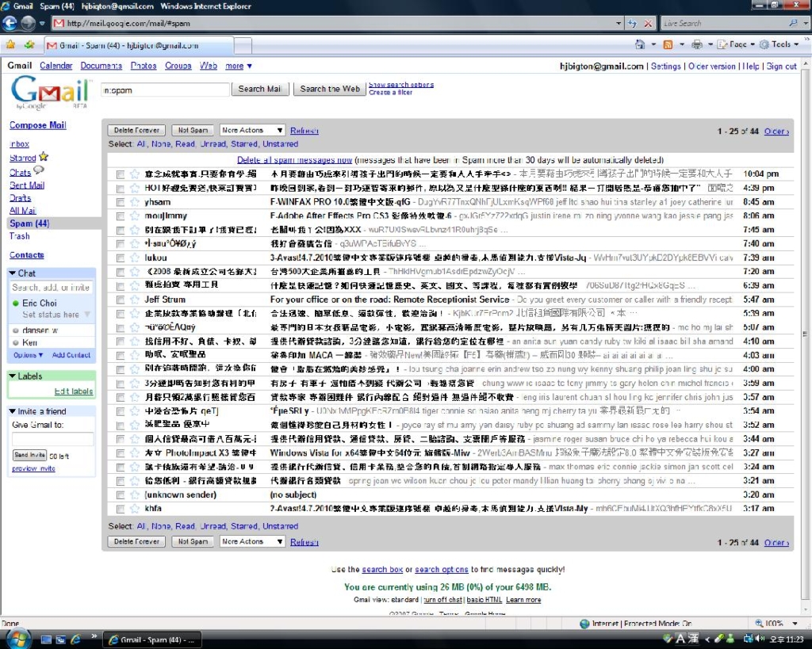Click the 'Give Gmail to' email field
This screenshot has height=649, width=812.
53,439
